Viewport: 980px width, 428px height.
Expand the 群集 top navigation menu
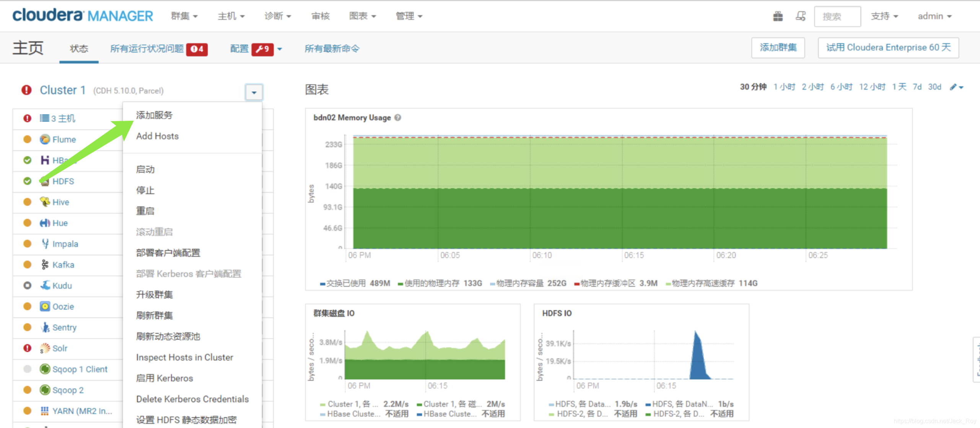point(184,16)
